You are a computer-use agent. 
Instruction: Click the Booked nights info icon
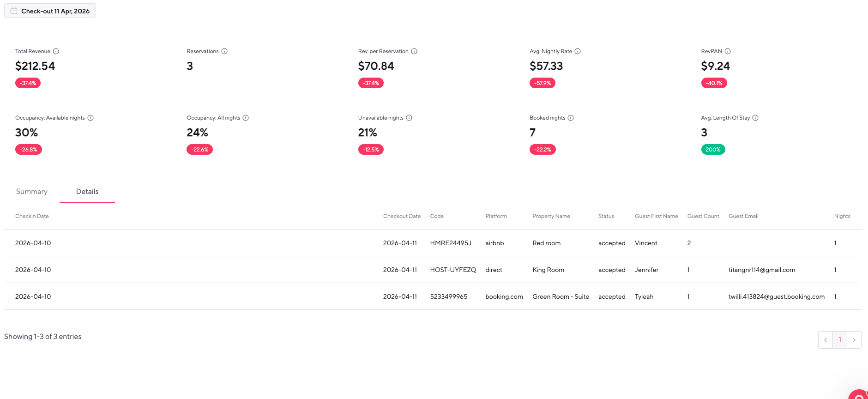pyautogui.click(x=571, y=118)
